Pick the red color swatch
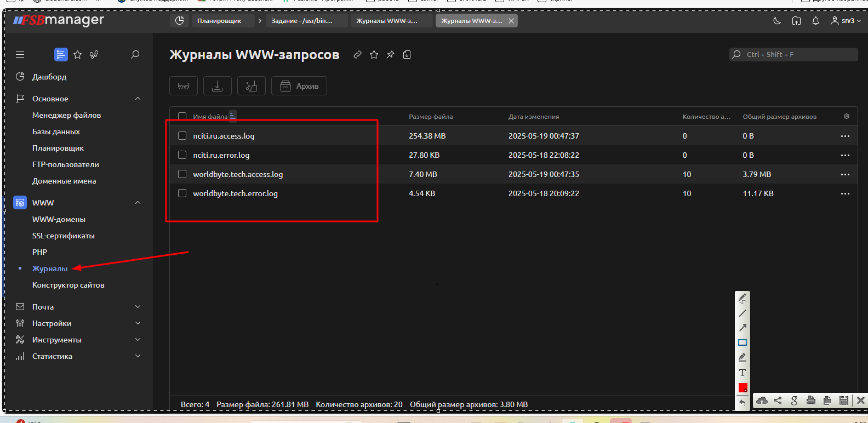The image size is (868, 423). pos(743,388)
